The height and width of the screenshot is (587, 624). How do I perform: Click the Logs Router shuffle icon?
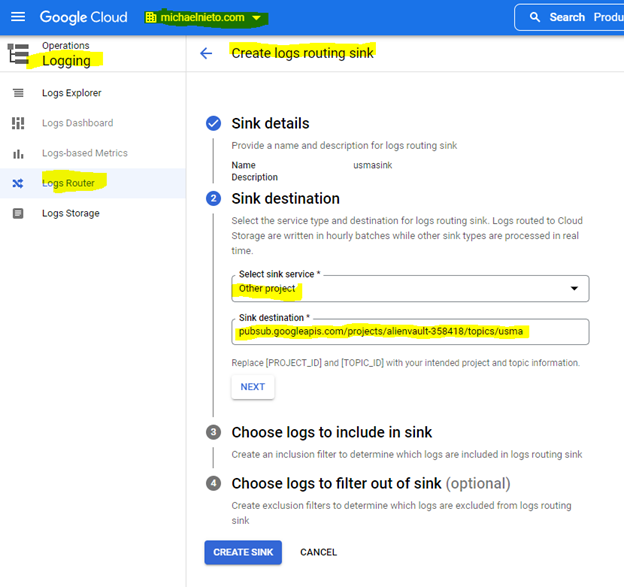click(x=18, y=183)
